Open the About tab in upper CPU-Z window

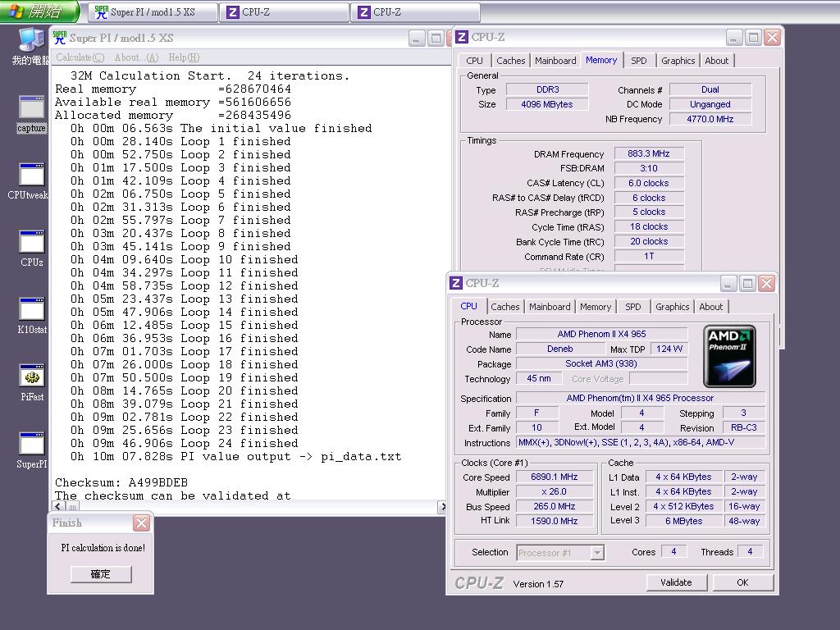click(x=716, y=61)
